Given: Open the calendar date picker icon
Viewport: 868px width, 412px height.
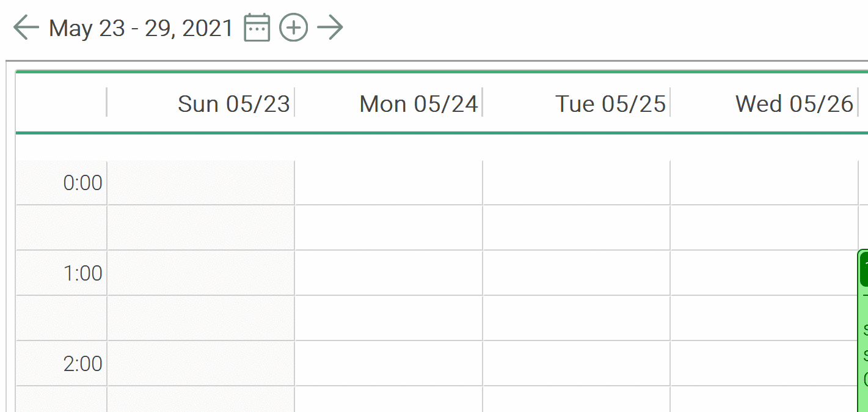Looking at the screenshot, I should (x=257, y=28).
